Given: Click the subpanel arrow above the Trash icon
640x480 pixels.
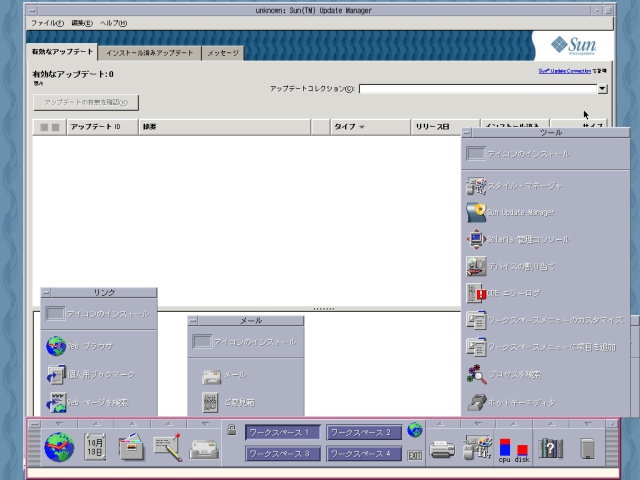Looking at the screenshot, I should [x=587, y=424].
